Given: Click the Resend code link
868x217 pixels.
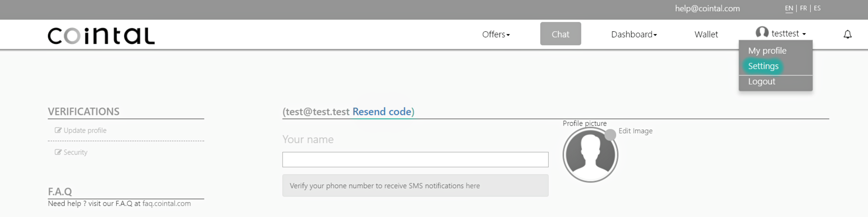Looking at the screenshot, I should point(382,112).
